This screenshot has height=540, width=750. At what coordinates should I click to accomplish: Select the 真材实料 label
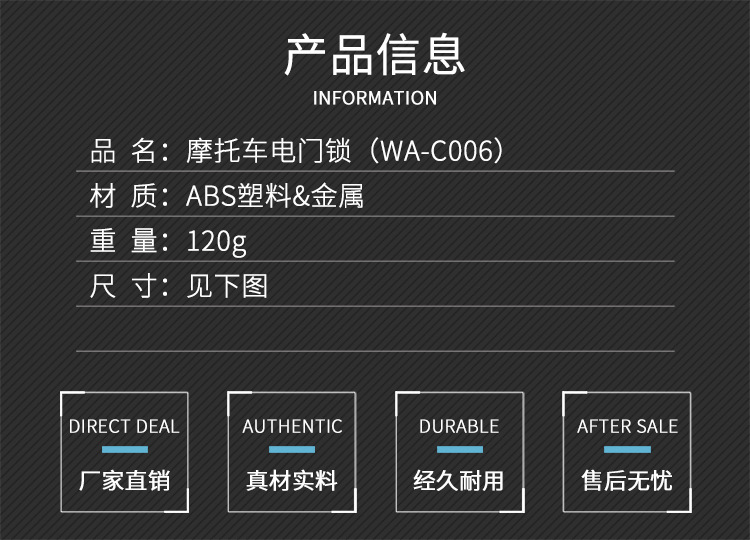pyautogui.click(x=292, y=481)
